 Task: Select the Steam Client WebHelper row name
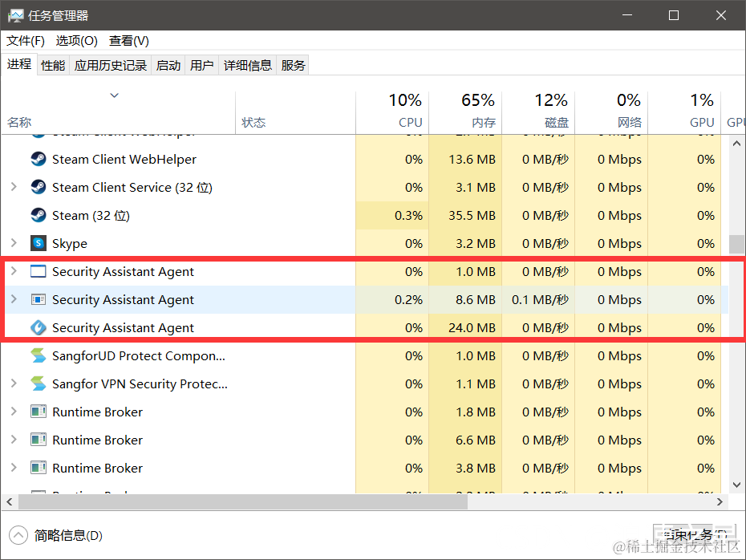click(x=124, y=159)
